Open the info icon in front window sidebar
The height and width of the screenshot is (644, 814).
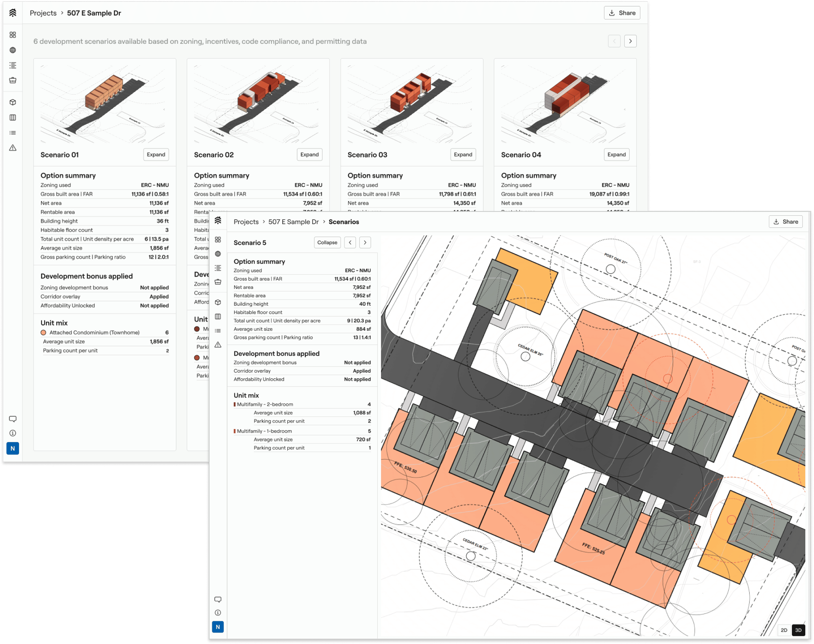218,613
